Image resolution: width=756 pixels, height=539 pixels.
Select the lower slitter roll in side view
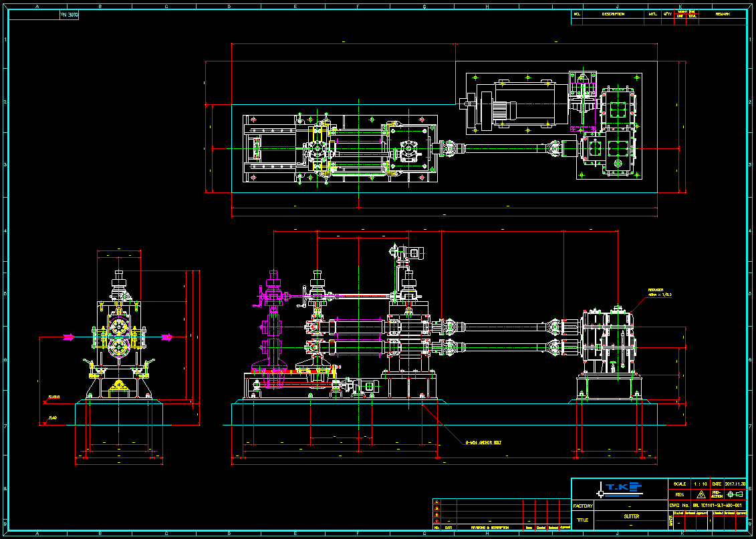tap(120, 347)
